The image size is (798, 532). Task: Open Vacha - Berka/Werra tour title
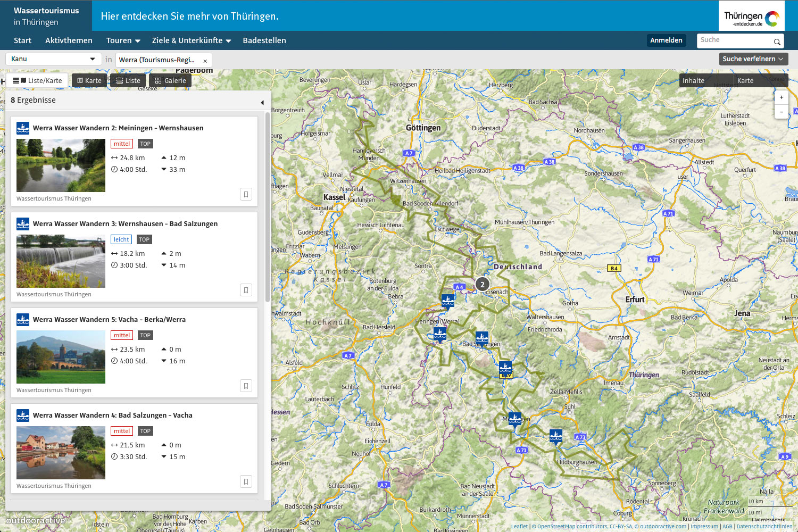point(109,320)
